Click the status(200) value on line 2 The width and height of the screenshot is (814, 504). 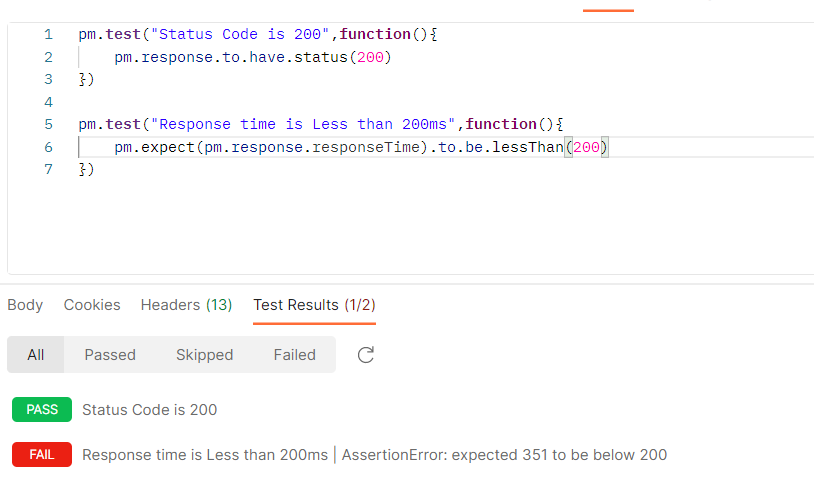pyautogui.click(x=371, y=57)
